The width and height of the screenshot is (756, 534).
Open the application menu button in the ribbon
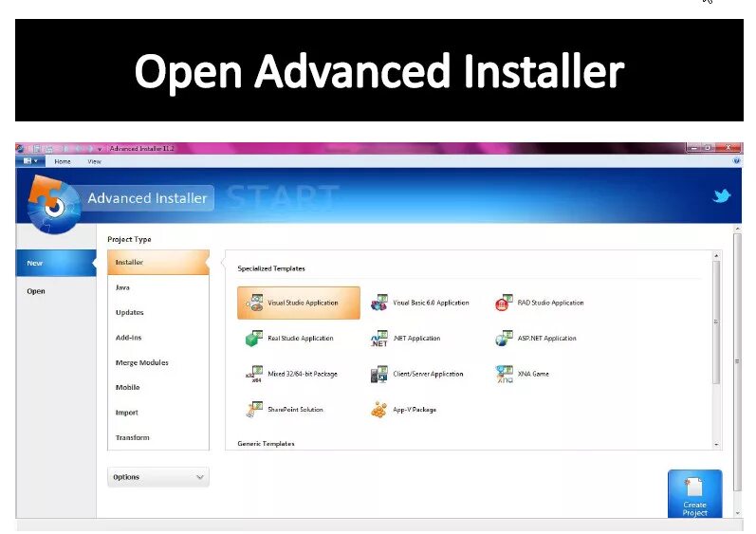click(30, 161)
